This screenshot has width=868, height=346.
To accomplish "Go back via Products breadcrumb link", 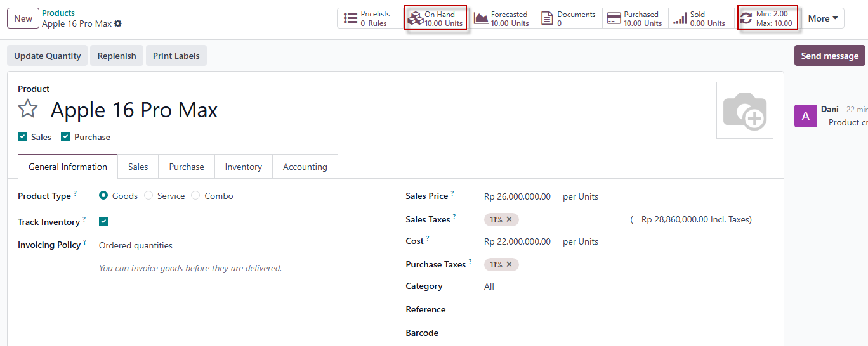I will tap(58, 13).
